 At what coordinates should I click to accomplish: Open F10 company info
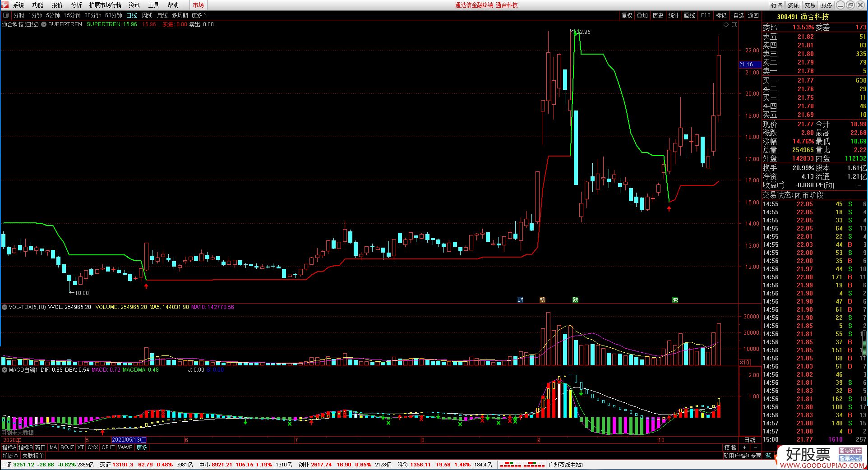(706, 15)
